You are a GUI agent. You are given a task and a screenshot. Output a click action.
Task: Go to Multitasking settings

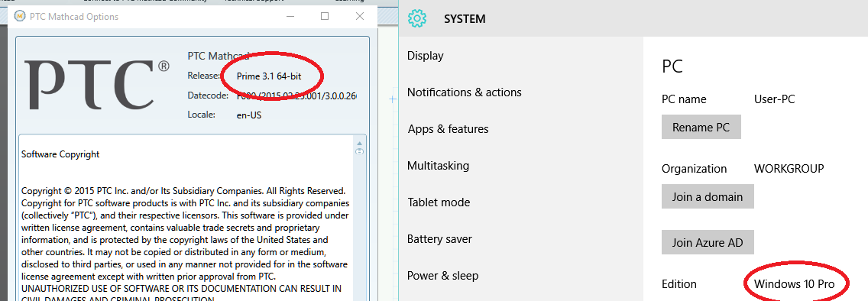438,166
